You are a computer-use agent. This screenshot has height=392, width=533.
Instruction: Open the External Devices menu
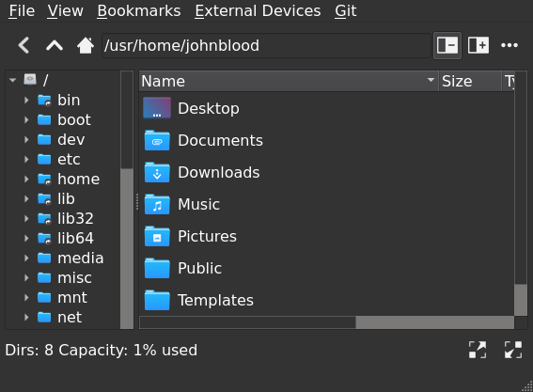258,11
